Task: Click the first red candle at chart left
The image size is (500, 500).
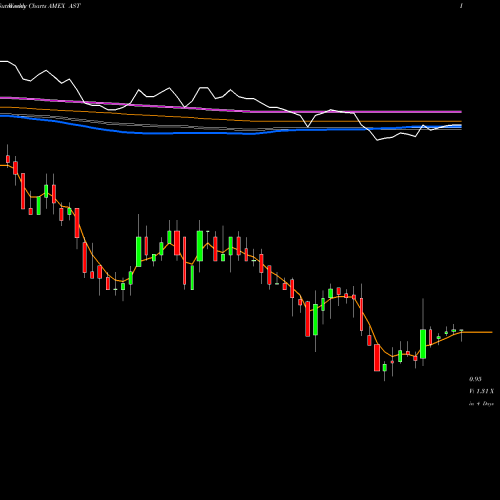Action: pos(8,159)
